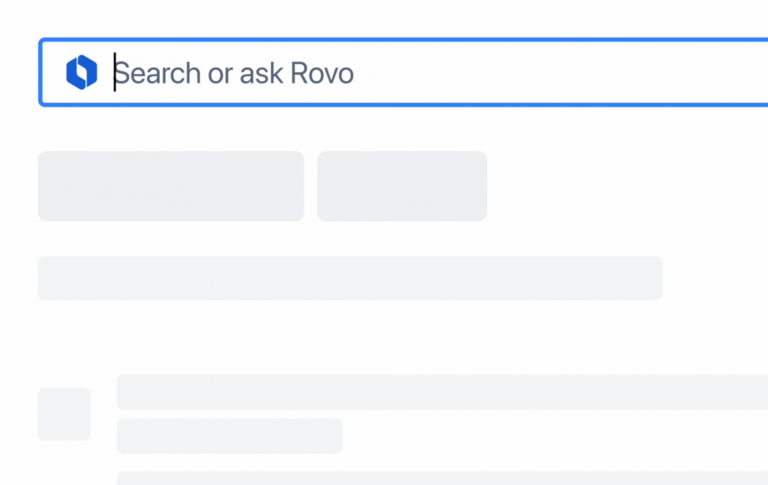Click the long gray loading bar below chips
This screenshot has height=485, width=768.
click(x=350, y=278)
